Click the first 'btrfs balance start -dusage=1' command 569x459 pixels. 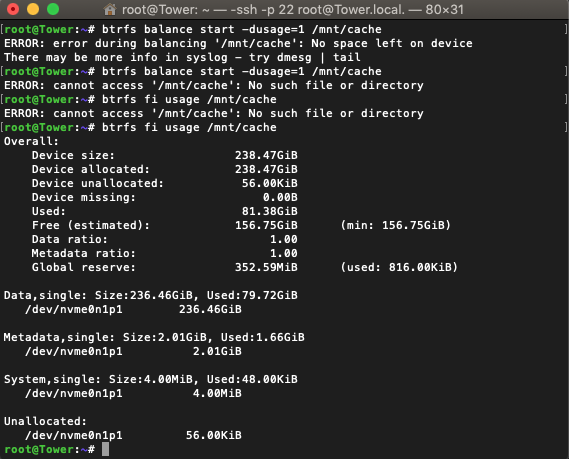coord(242,29)
